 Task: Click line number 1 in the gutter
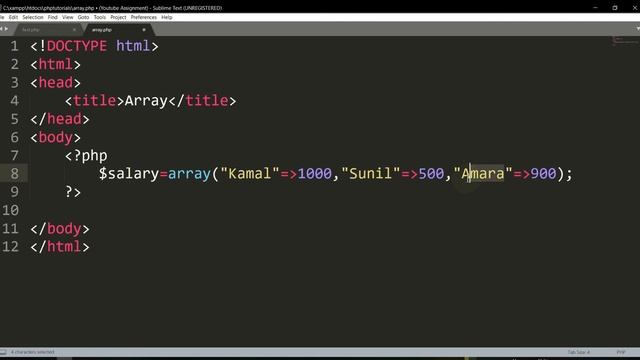pos(15,46)
